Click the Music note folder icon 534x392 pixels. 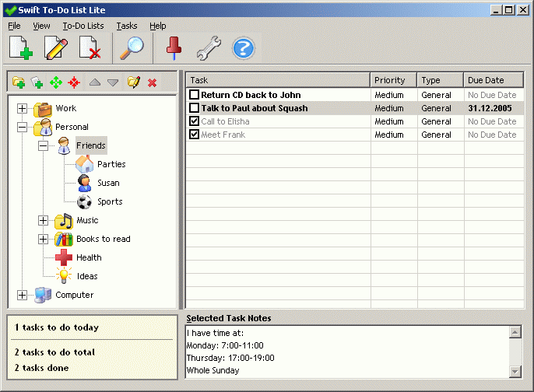click(x=64, y=221)
